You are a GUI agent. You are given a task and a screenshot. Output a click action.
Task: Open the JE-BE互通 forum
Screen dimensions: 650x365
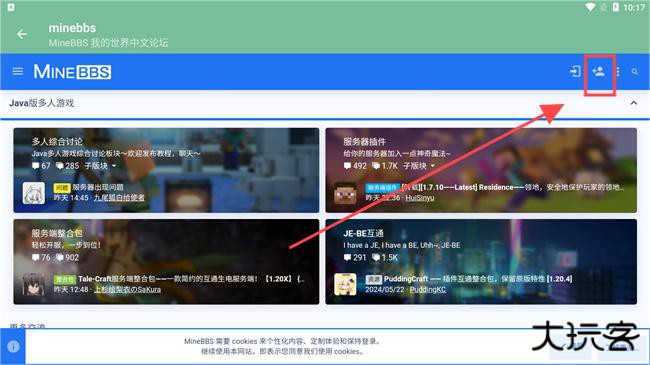pos(364,233)
